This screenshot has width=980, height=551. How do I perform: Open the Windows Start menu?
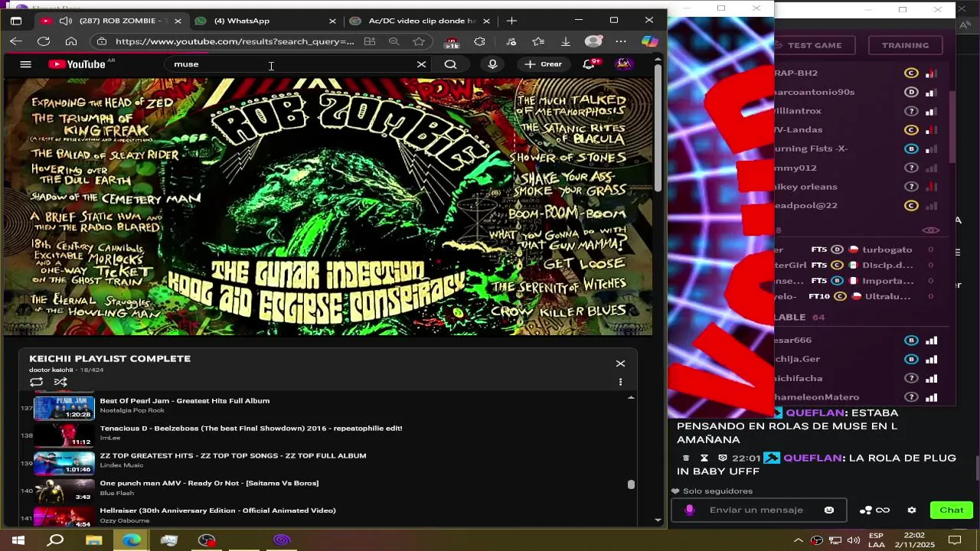[x=18, y=540]
